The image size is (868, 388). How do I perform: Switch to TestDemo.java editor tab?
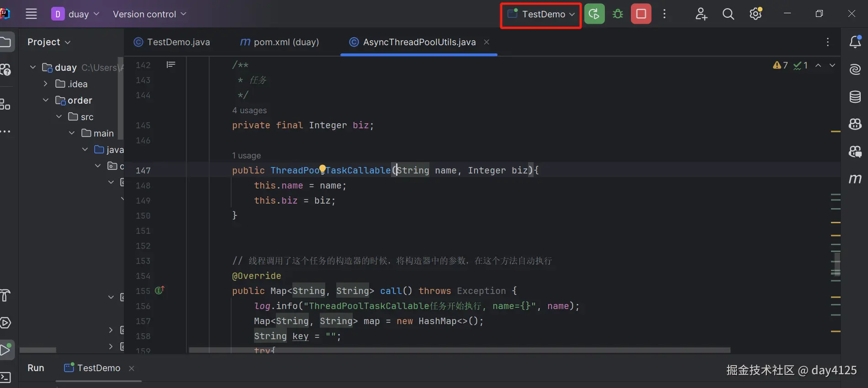click(172, 42)
